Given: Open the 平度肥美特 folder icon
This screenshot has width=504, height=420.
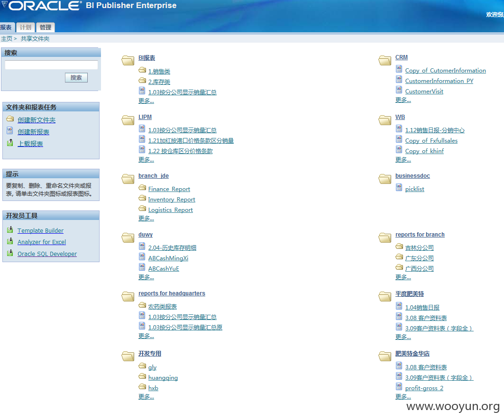Looking at the screenshot, I should pos(385,296).
